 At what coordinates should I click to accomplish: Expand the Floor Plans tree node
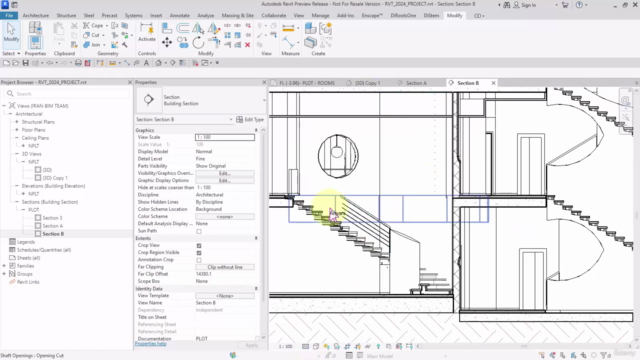click(17, 130)
